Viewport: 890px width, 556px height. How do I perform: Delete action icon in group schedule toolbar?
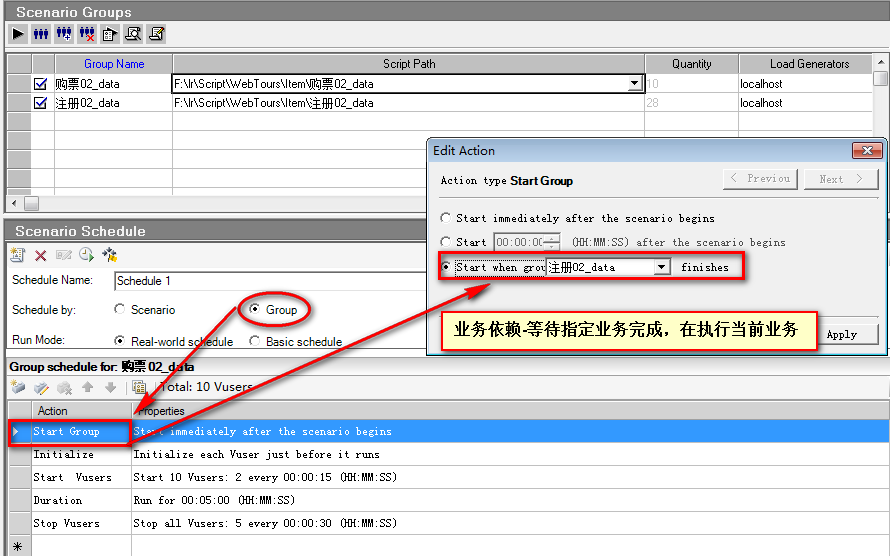(x=65, y=387)
